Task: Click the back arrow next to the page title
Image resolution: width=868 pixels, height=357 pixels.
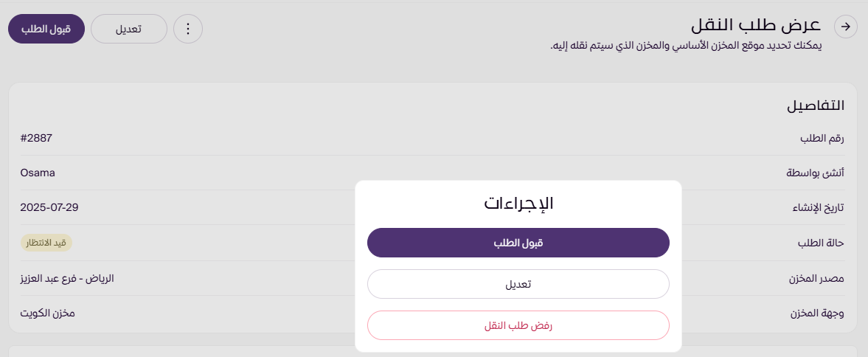Action: click(x=845, y=27)
